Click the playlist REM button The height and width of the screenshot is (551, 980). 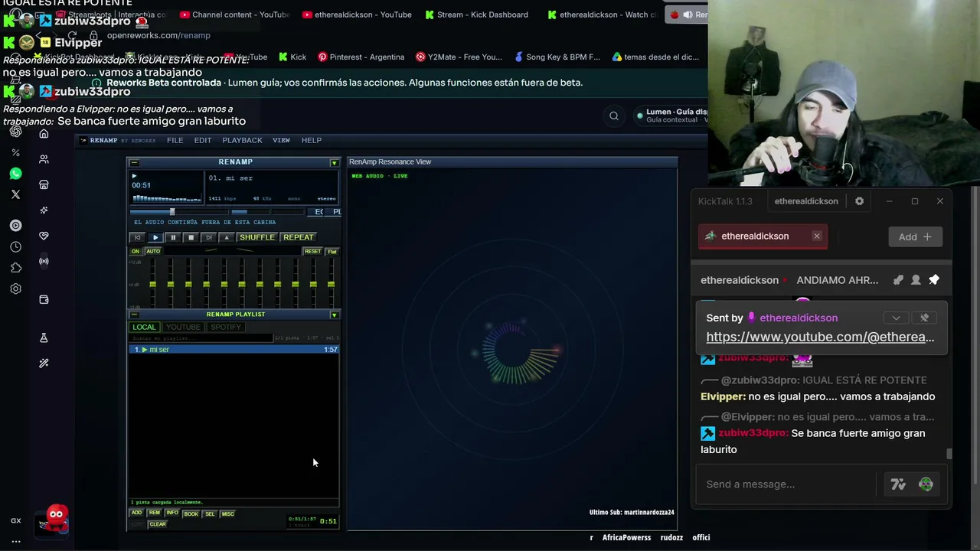[x=155, y=514]
